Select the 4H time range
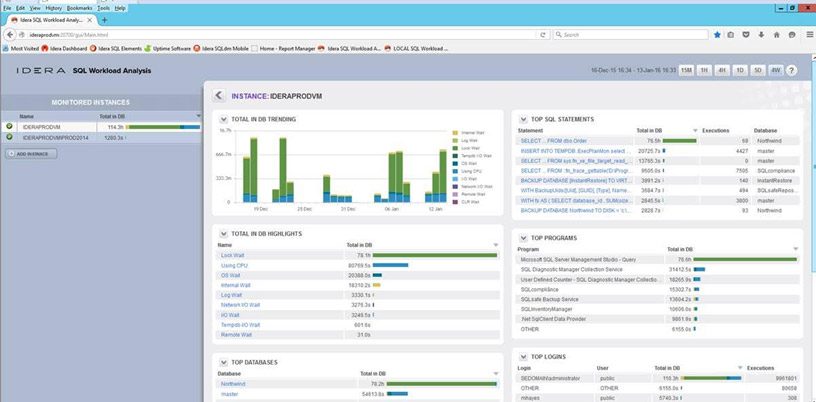 coord(722,70)
